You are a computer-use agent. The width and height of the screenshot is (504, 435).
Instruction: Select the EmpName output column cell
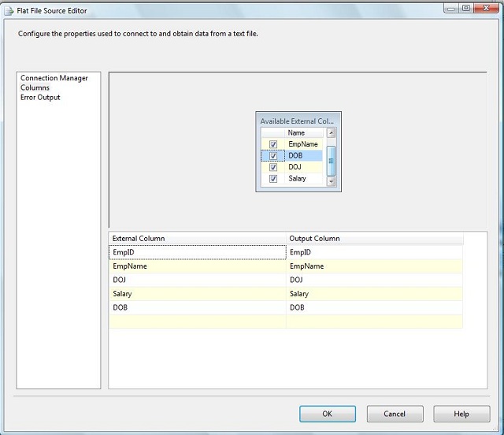pos(374,266)
